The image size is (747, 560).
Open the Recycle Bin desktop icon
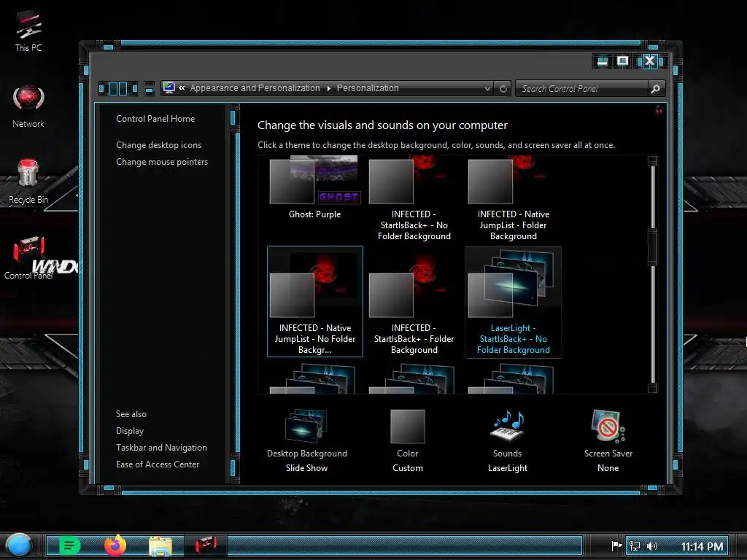(28, 182)
